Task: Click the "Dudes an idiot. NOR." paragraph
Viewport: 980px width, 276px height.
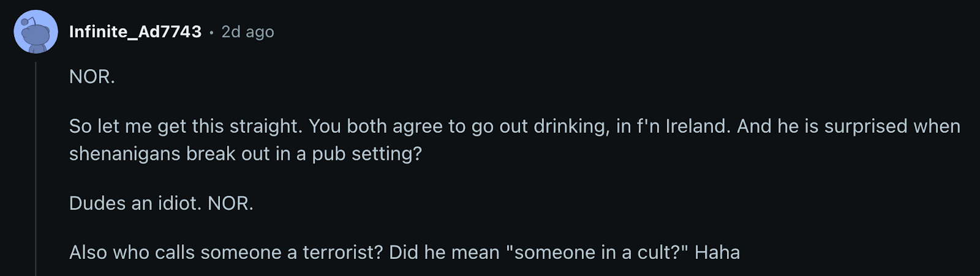Action: point(161,203)
